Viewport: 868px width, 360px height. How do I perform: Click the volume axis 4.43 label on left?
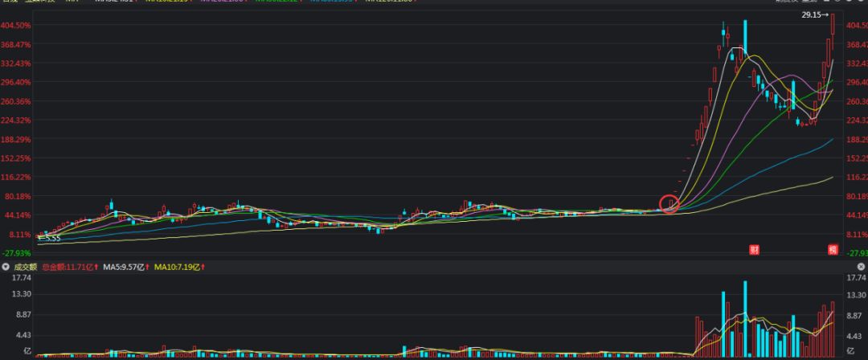(23, 335)
